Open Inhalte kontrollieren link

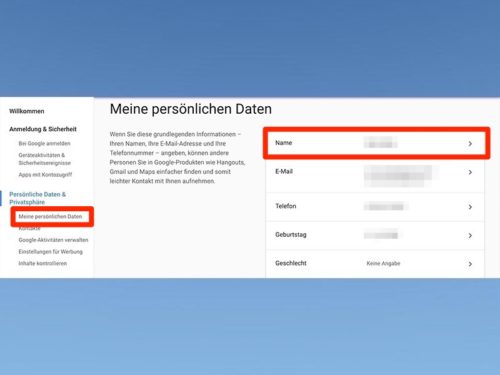click(43, 263)
